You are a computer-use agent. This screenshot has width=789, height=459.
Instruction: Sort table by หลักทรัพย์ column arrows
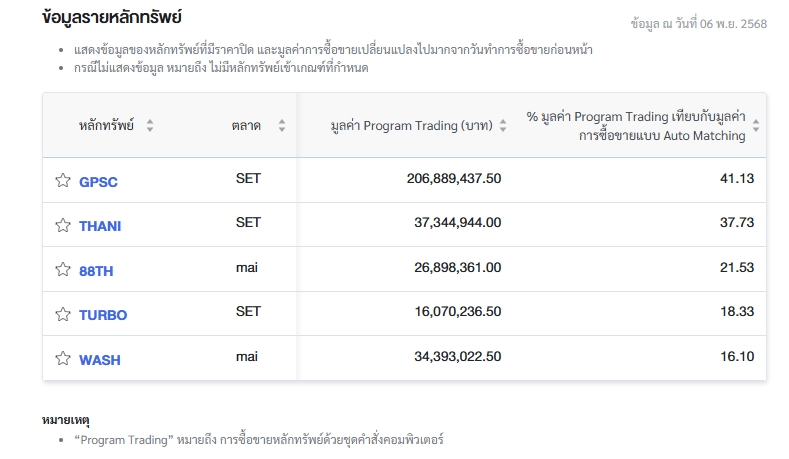point(150,126)
